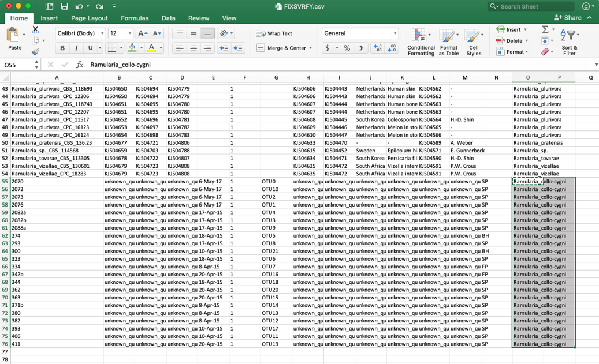599x364 pixels.
Task: Click the Increase Indent icon
Action: (237, 48)
